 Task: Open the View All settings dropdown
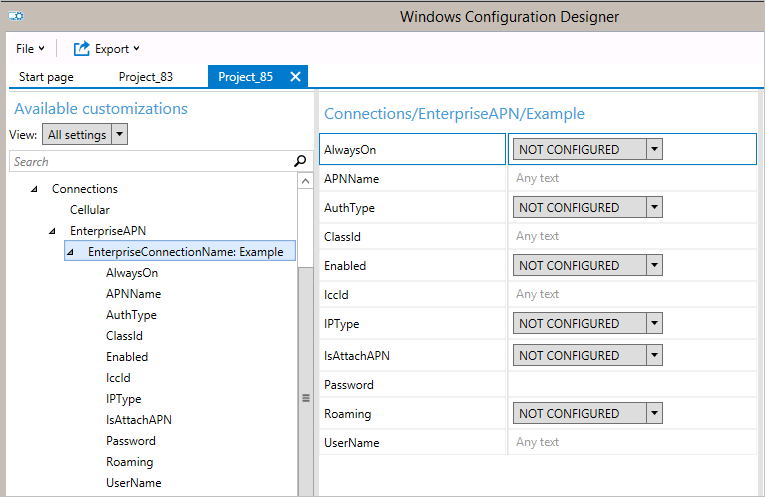coord(119,135)
